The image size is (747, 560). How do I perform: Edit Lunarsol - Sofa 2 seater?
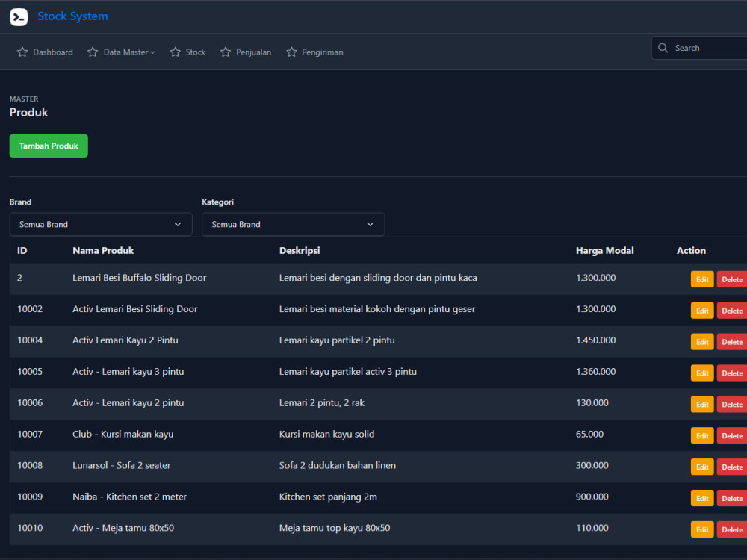click(x=702, y=467)
